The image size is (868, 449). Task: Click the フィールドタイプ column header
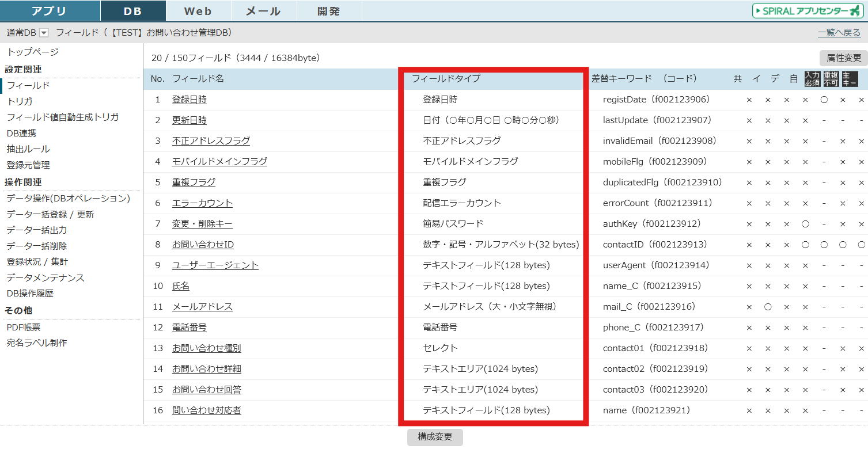(x=446, y=79)
